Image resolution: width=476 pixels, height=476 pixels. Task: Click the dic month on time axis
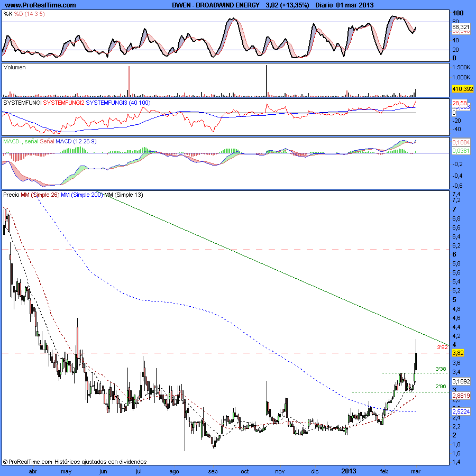(x=315, y=471)
